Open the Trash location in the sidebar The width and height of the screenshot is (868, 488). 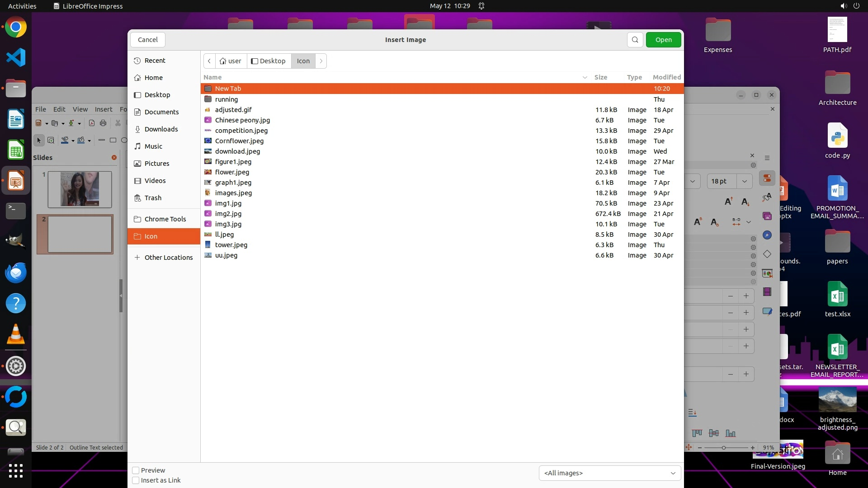[153, 198]
